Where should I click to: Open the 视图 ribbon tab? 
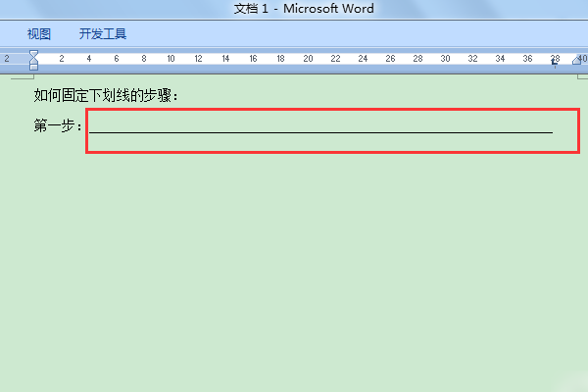[39, 34]
